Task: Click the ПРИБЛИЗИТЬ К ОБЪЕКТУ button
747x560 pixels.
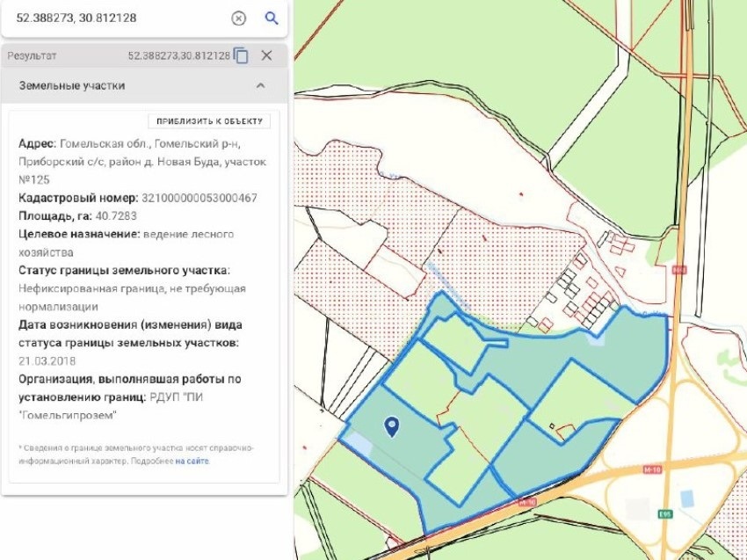Action: 210,121
